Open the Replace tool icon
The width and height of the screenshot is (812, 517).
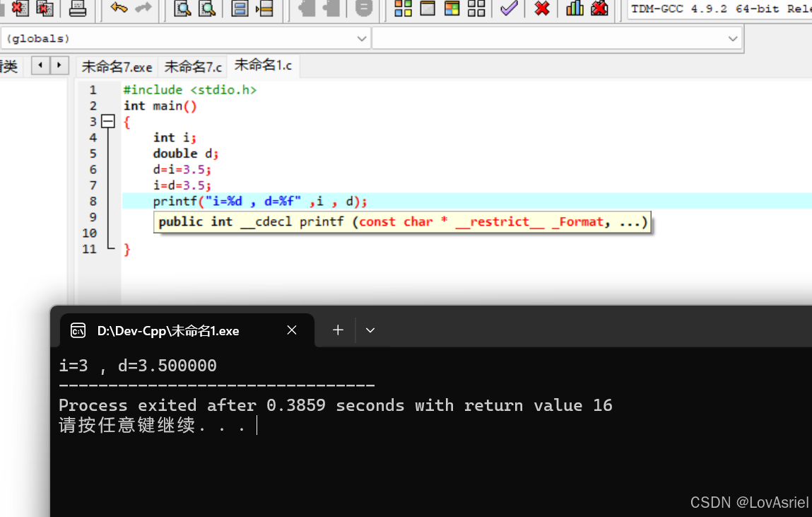click(207, 8)
